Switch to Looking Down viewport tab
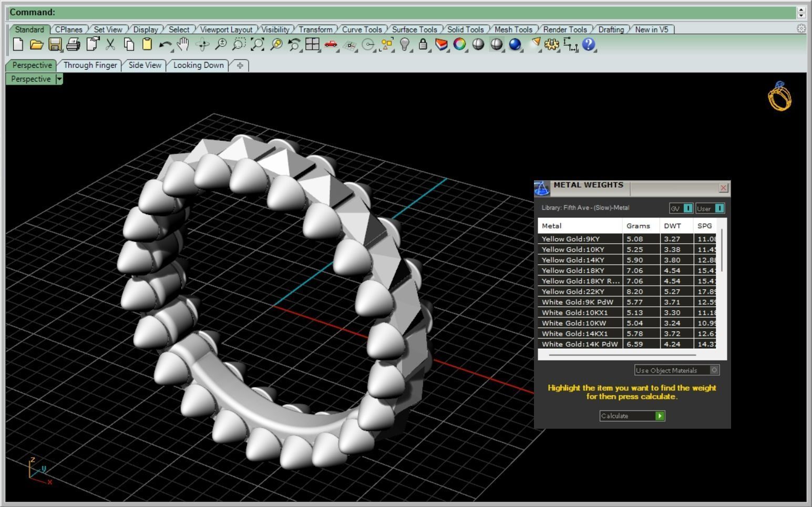Viewport: 812px width, 507px height. (199, 65)
